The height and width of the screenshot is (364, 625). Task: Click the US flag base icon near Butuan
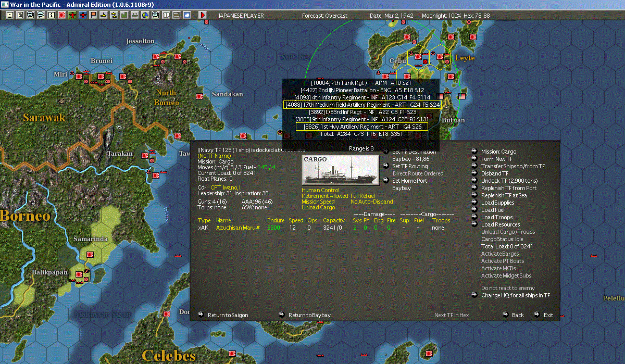click(x=461, y=96)
